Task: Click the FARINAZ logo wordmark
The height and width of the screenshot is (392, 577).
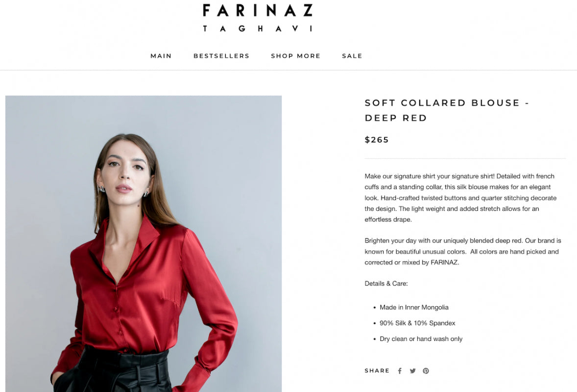Action: (x=258, y=10)
